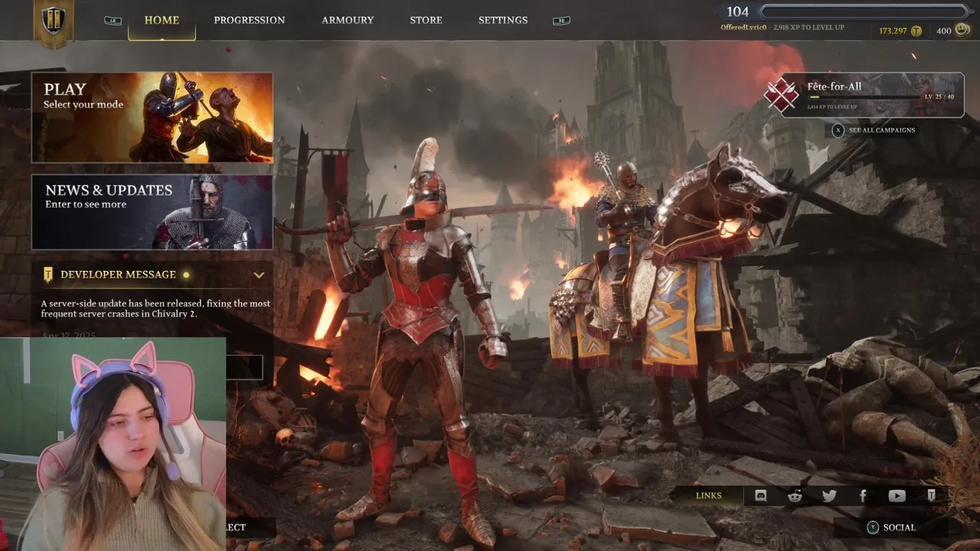
Task: Click the Y button icon for Social
Action: pyautogui.click(x=873, y=527)
